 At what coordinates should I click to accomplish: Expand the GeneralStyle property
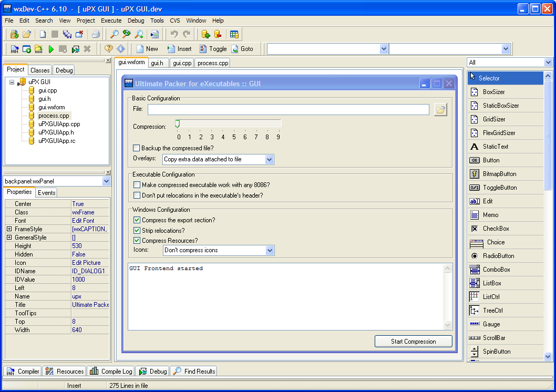pyautogui.click(x=9, y=238)
